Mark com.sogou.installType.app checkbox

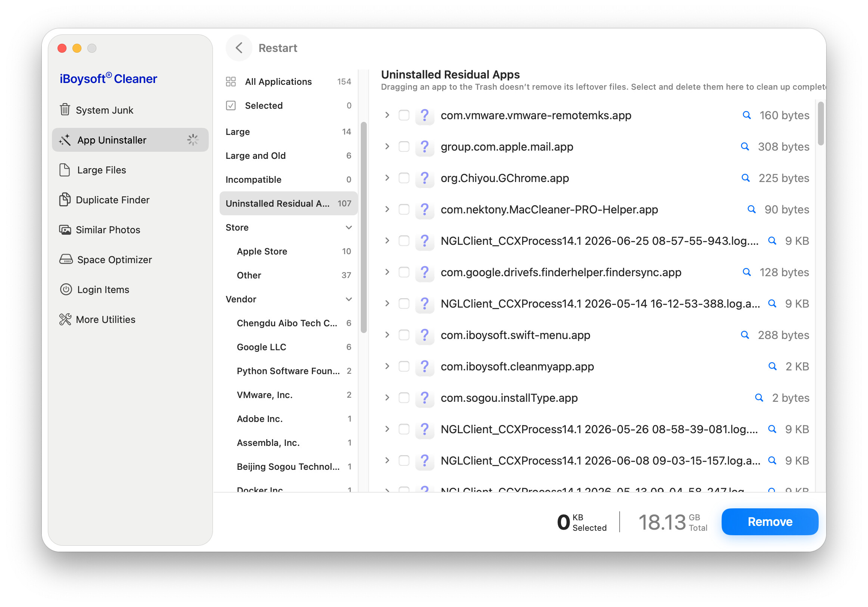(404, 398)
